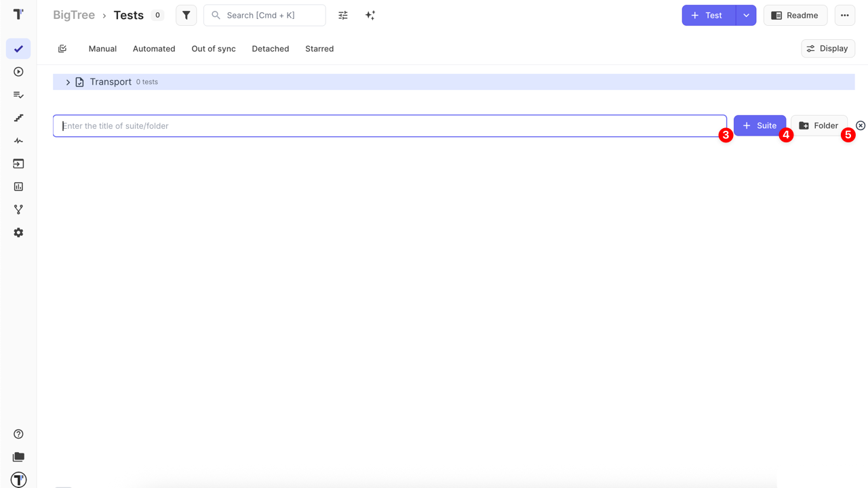The width and height of the screenshot is (868, 488).
Task: Open the analytics pulse icon
Action: coord(18,140)
